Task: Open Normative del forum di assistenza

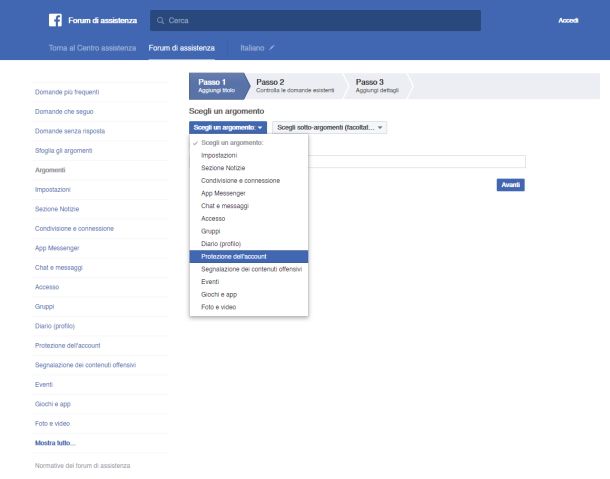Action: pyautogui.click(x=82, y=466)
